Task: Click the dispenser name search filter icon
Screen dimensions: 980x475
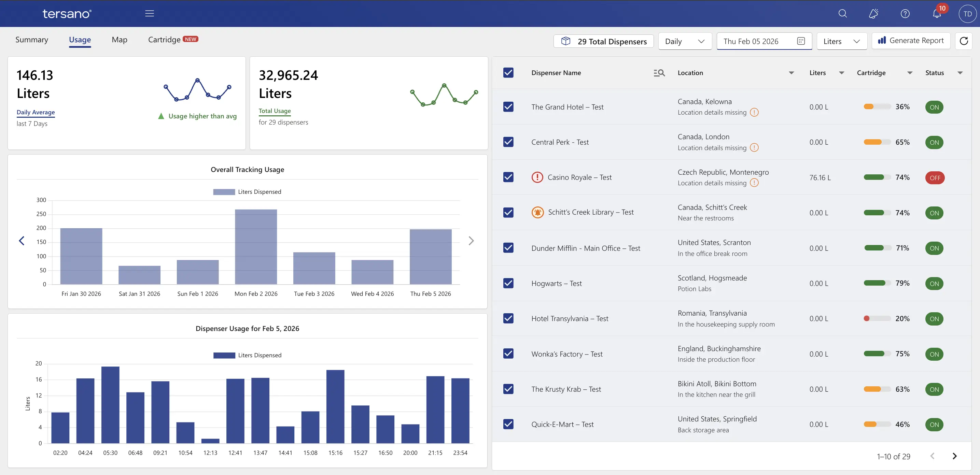Action: tap(659, 73)
